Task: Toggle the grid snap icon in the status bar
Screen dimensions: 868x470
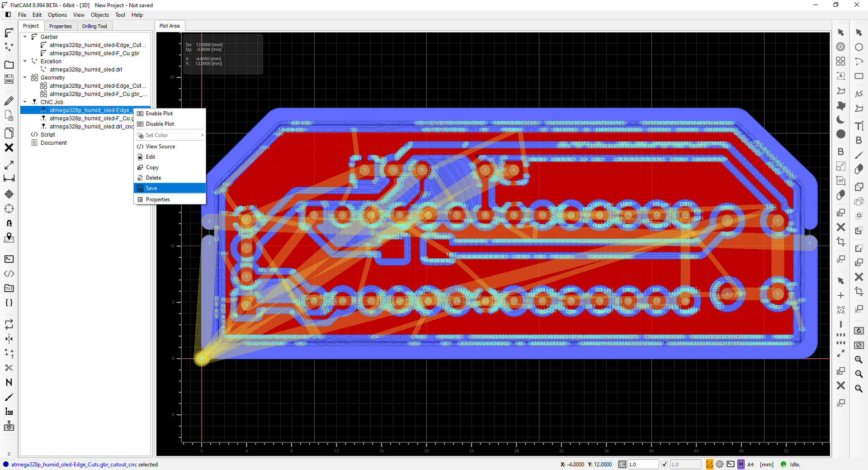Action: pos(623,464)
